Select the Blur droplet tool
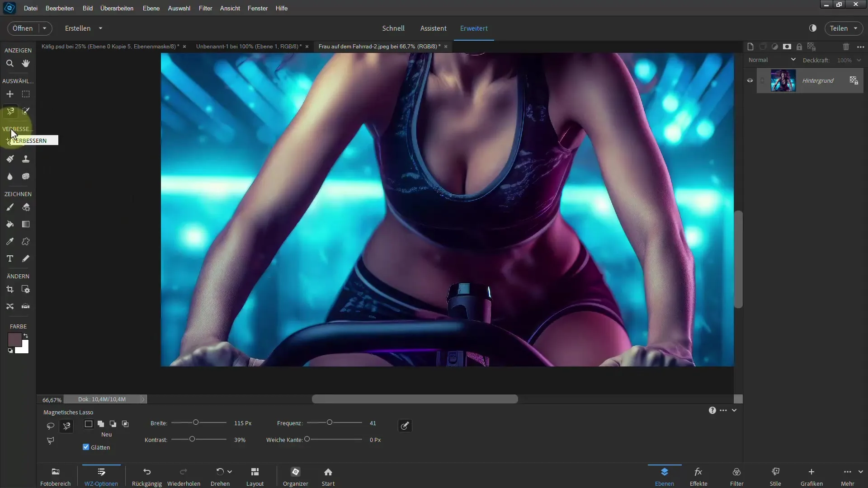The height and width of the screenshot is (488, 868). (9, 176)
